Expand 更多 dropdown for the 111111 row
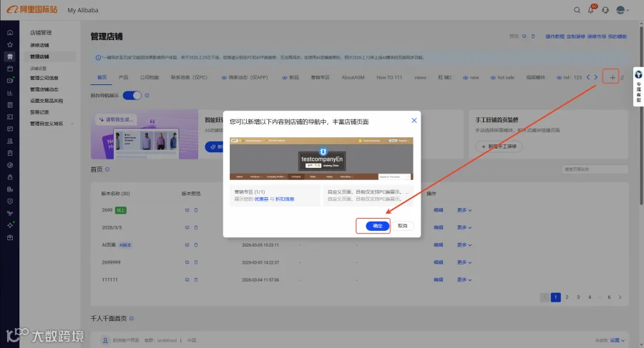This screenshot has width=644, height=348. (x=464, y=280)
